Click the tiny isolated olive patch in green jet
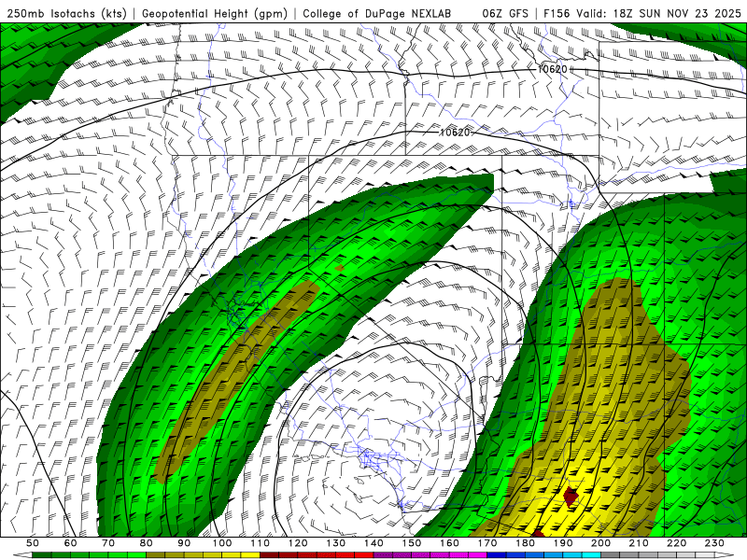Screen dimensions: 747x560 point(340,268)
